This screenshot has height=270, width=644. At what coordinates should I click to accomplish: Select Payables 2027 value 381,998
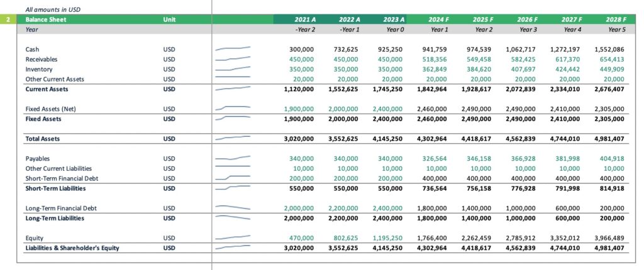568,158
